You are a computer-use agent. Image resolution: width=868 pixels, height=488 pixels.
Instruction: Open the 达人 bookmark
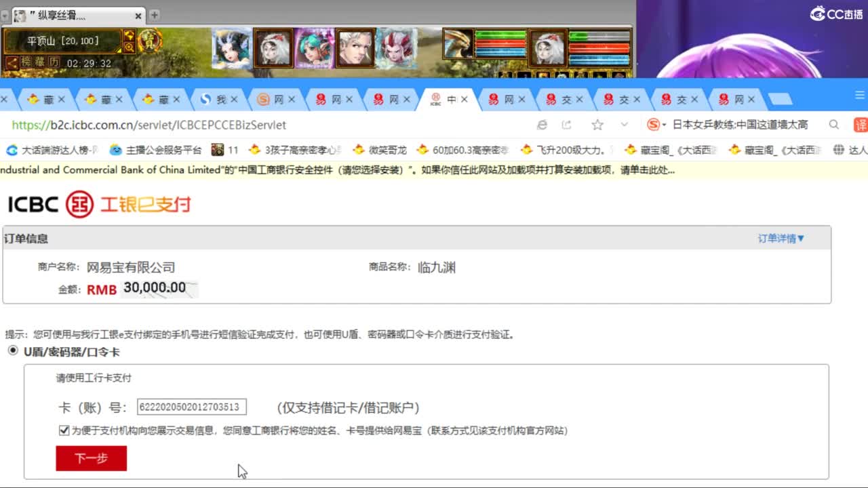tap(850, 150)
